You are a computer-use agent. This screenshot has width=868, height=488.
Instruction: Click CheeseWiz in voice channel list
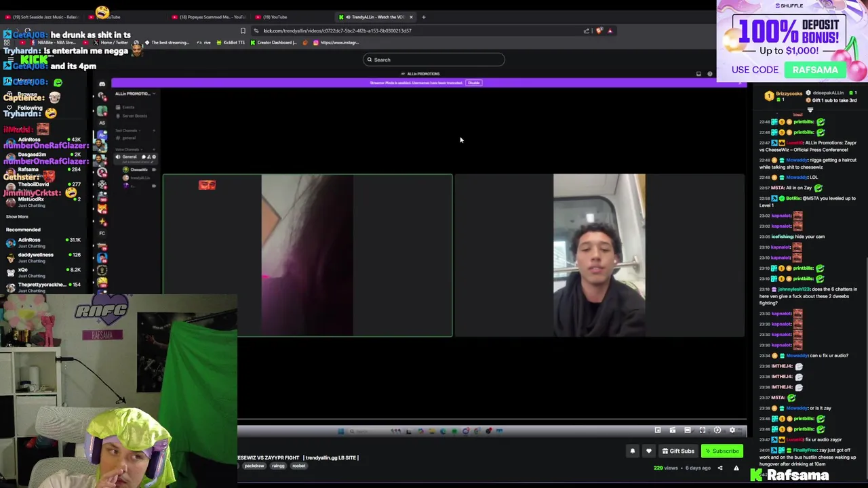(138, 169)
